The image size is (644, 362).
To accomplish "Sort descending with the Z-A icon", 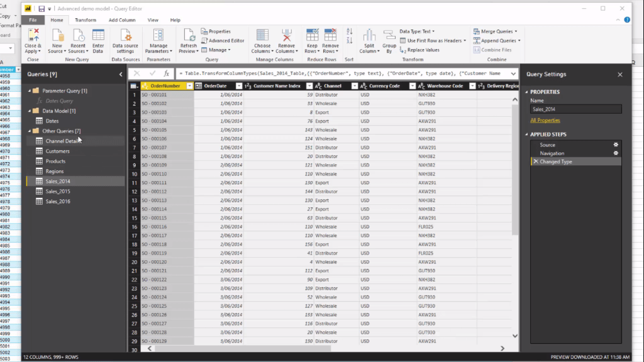I will point(350,40).
